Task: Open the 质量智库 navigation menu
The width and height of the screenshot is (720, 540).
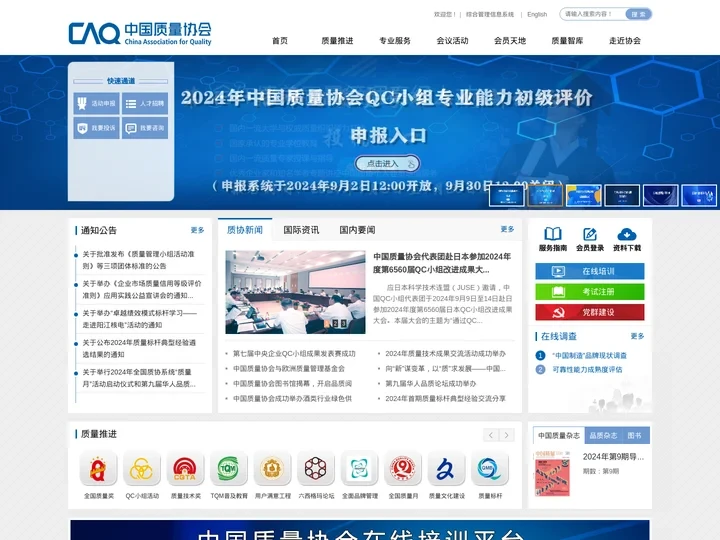Action: click(x=567, y=40)
